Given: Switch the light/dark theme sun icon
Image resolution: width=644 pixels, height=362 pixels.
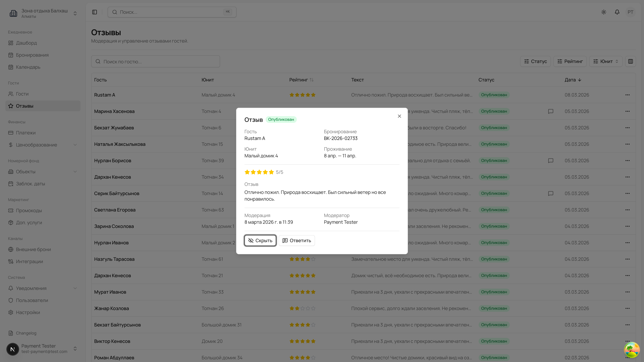Looking at the screenshot, I should click(604, 12).
